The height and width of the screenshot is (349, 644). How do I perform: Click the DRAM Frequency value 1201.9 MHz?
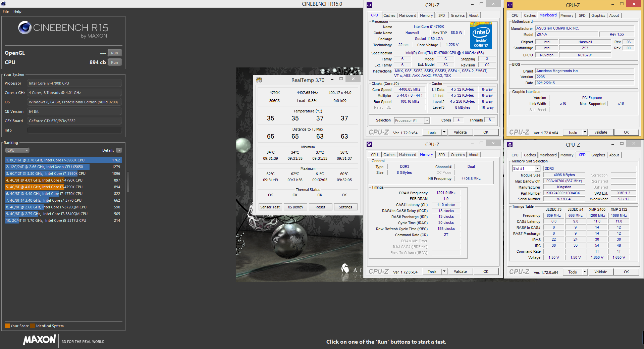446,193
